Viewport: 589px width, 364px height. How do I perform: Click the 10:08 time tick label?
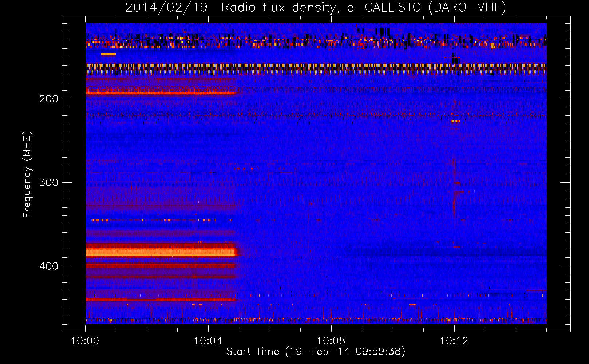[x=331, y=341]
